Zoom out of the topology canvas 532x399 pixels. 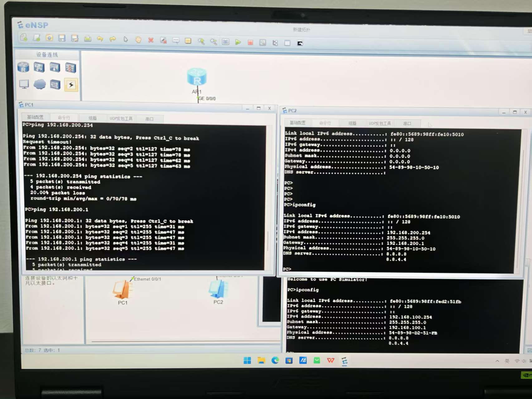[x=214, y=41]
